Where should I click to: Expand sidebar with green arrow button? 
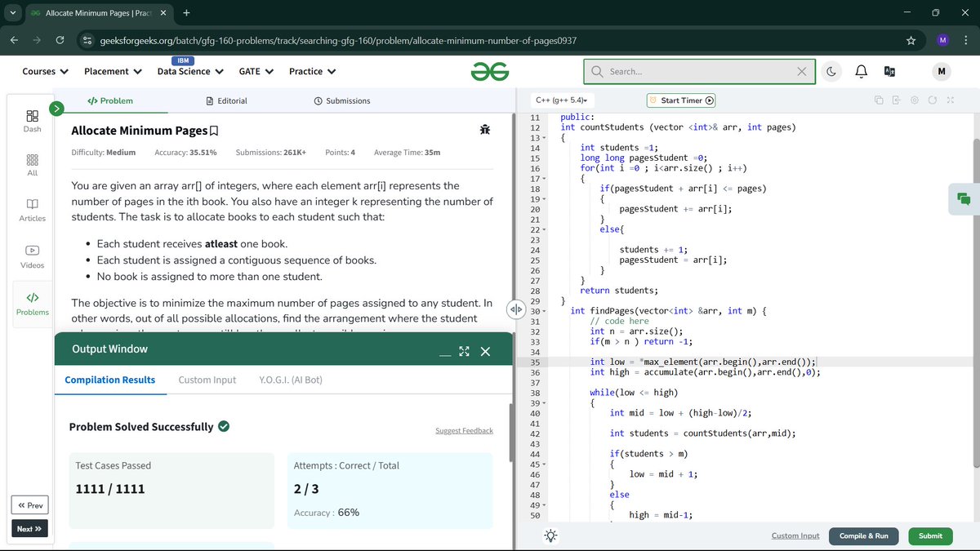pyautogui.click(x=56, y=108)
